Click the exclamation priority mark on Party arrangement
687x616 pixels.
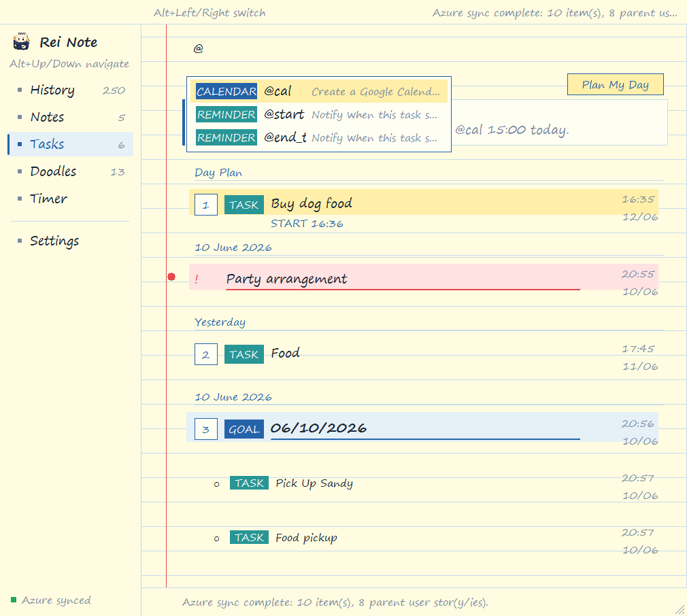point(197,279)
